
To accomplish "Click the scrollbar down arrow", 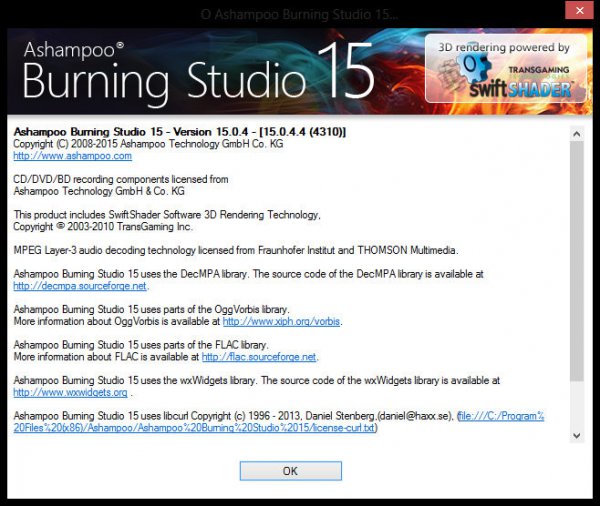I will (577, 436).
